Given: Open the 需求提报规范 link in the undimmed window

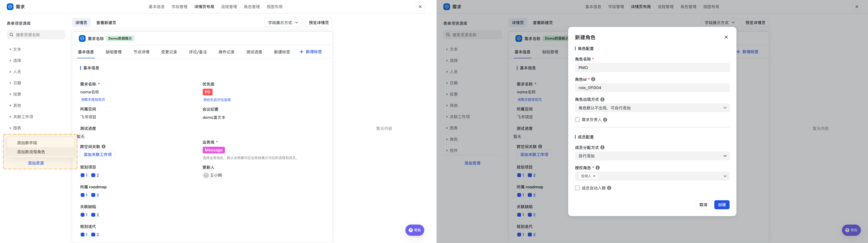Looking at the screenshot, I should click(x=93, y=100).
